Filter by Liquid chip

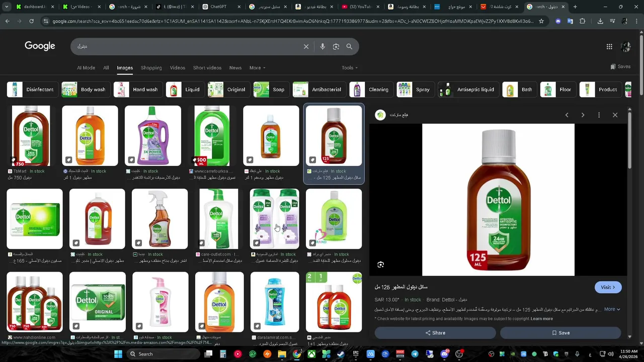click(184, 89)
